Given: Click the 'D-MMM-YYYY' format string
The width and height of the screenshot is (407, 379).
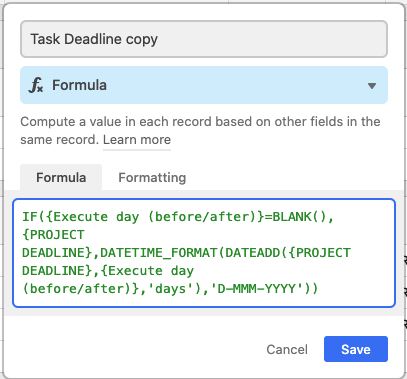Looking at the screenshot, I should point(260,288).
